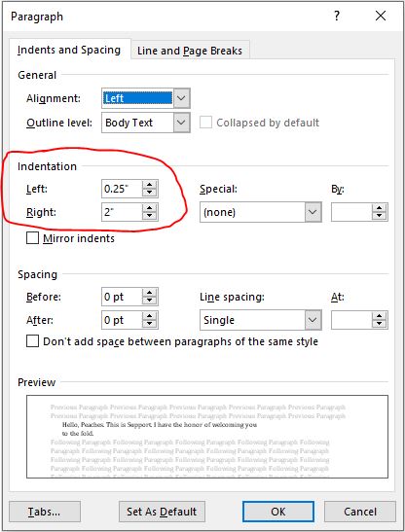
Task: Increase Spacing Before with the up arrow
Action: point(150,293)
